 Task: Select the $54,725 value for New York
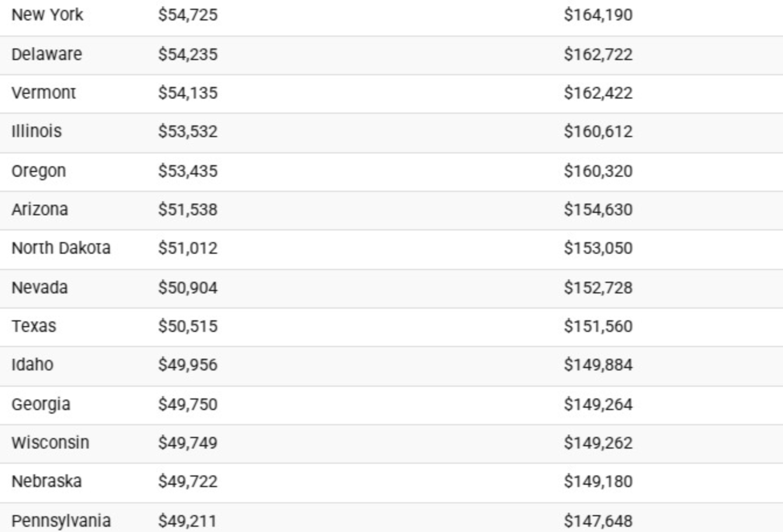pos(187,15)
